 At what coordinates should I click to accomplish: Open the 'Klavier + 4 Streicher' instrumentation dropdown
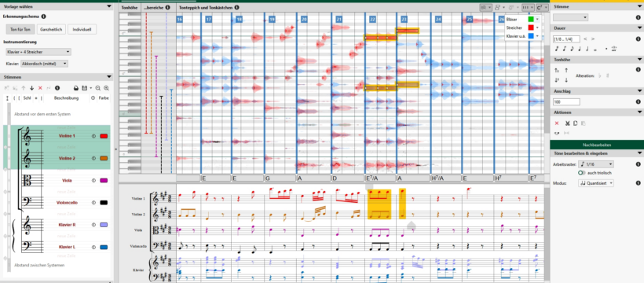38,52
